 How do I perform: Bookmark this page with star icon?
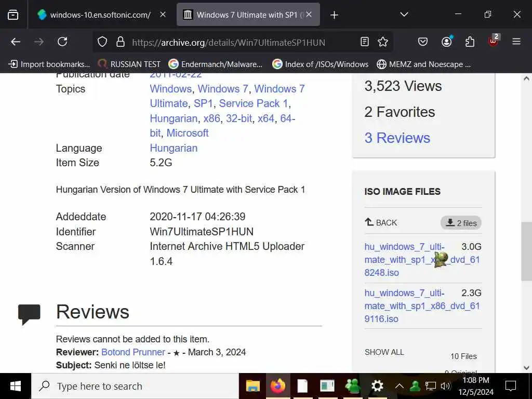tap(383, 42)
